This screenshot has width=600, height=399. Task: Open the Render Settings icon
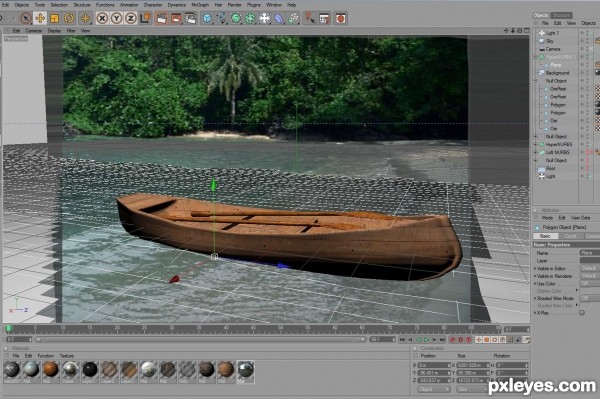[x=191, y=18]
